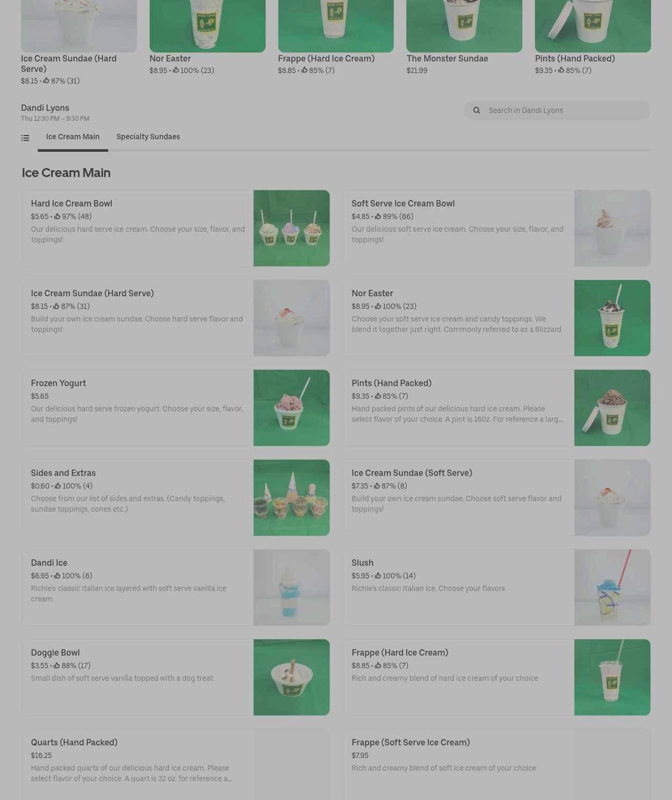Select the Ice Cream Main tab
Viewport: 672px width, 800px height.
click(73, 137)
